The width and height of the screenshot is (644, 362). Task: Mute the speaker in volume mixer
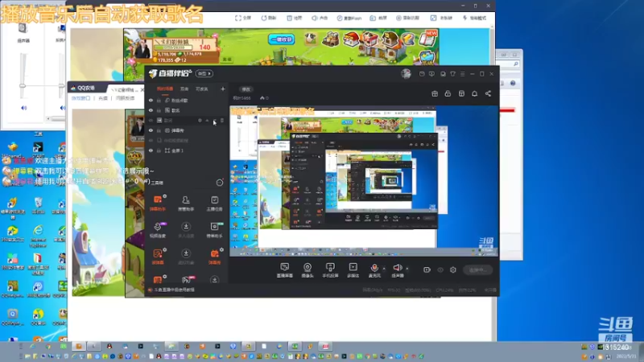coord(24,108)
